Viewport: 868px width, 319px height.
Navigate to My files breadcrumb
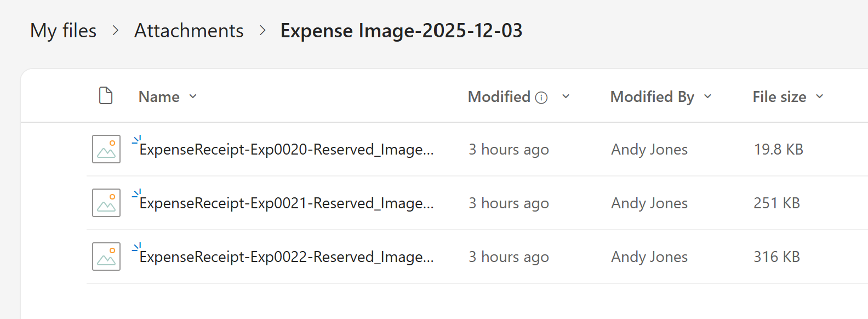(x=63, y=31)
